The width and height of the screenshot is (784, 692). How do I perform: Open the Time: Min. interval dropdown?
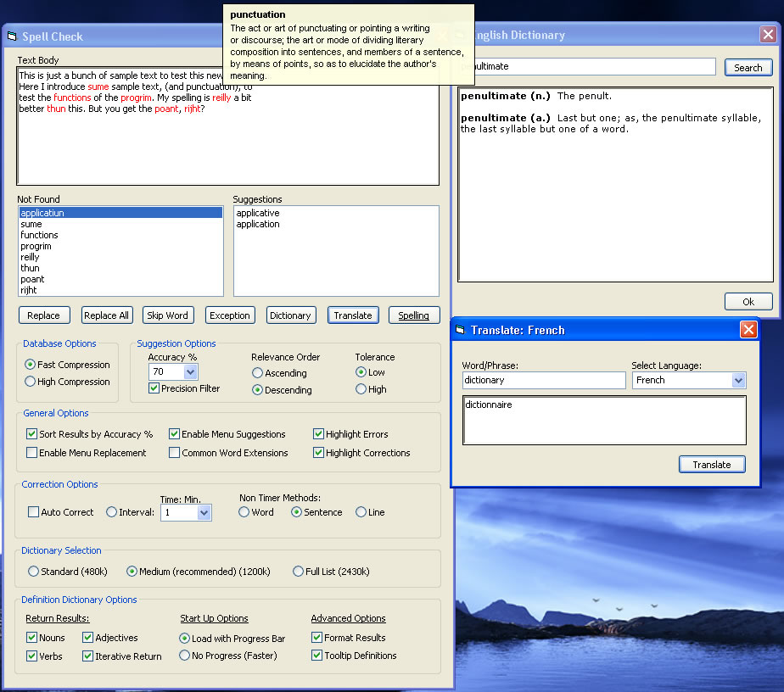click(204, 513)
